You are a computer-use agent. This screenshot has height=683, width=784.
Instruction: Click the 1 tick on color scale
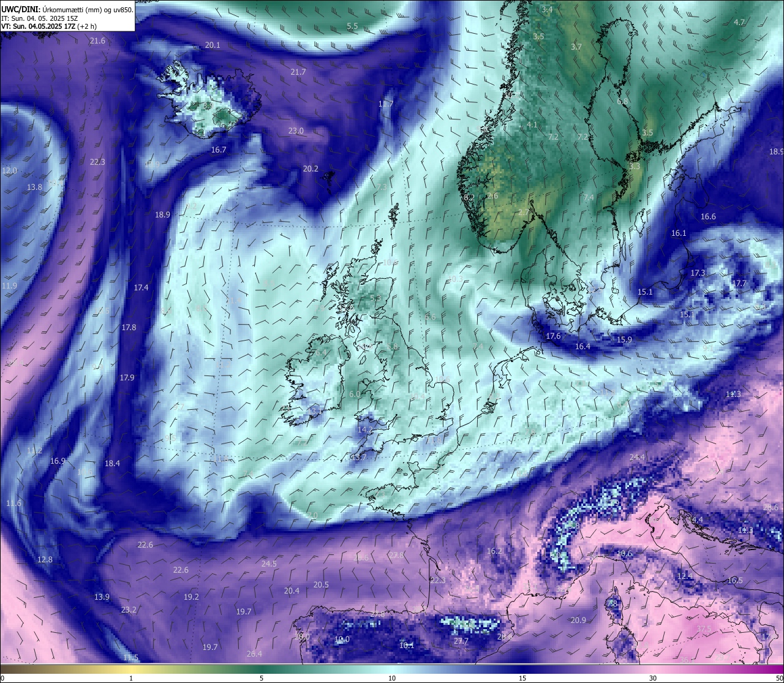130,678
